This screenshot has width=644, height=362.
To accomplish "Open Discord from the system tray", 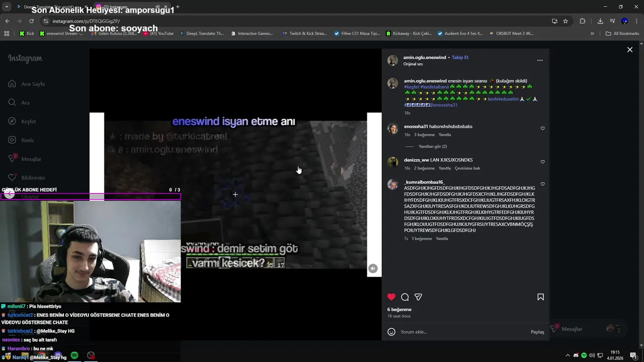I will [x=576, y=355].
